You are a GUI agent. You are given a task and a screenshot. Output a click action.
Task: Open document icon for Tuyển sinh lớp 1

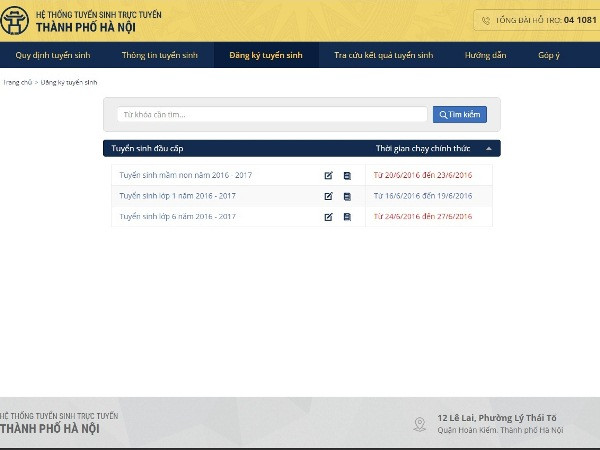[x=347, y=196]
